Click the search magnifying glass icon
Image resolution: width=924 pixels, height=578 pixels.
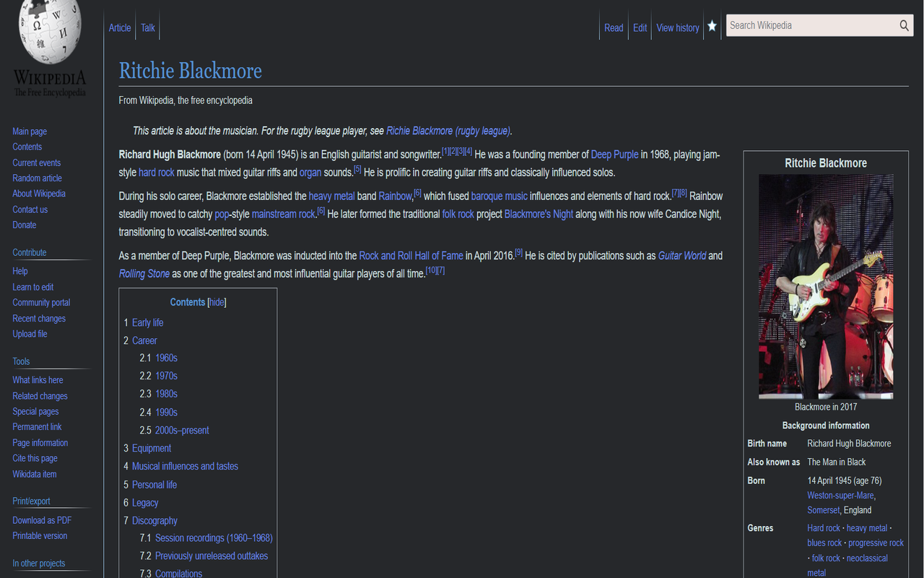point(904,25)
